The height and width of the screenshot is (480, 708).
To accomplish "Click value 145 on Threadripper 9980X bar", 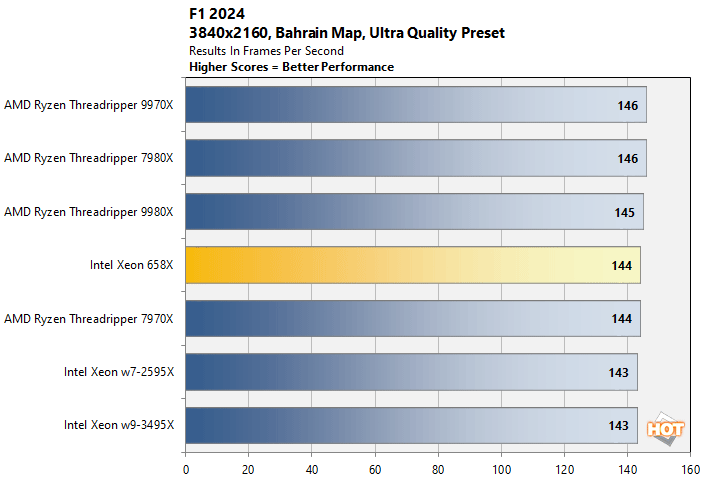I will tap(624, 213).
